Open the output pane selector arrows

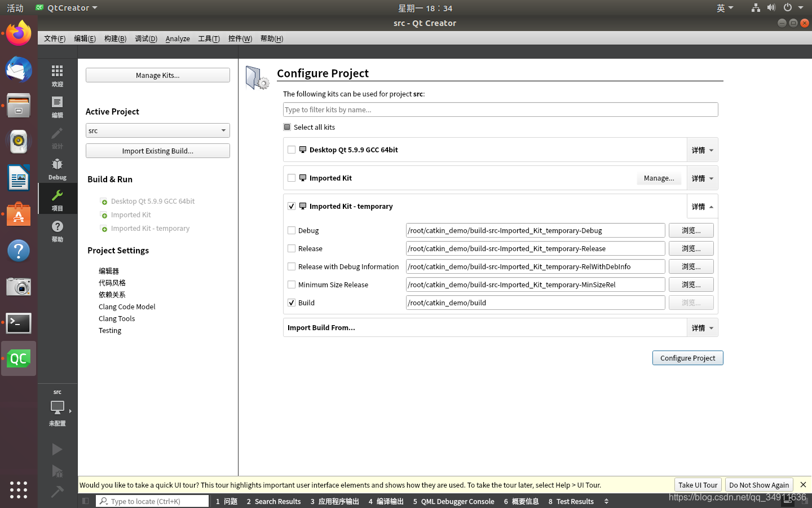[607, 501]
